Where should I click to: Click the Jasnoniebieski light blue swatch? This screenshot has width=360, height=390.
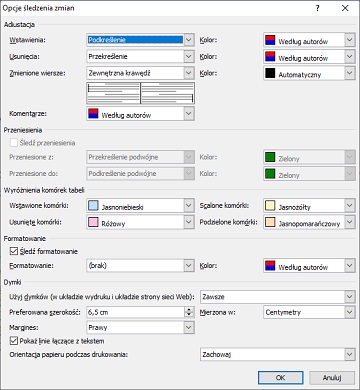(x=93, y=206)
